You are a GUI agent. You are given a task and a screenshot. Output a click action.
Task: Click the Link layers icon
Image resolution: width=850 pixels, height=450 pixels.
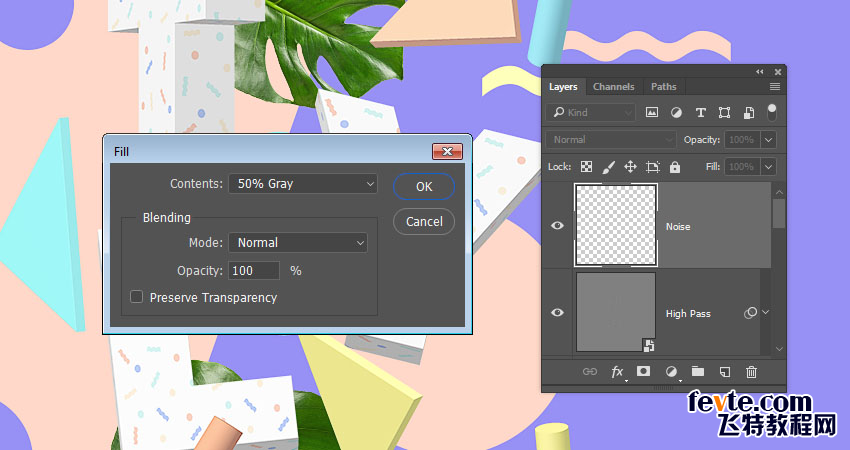(590, 371)
